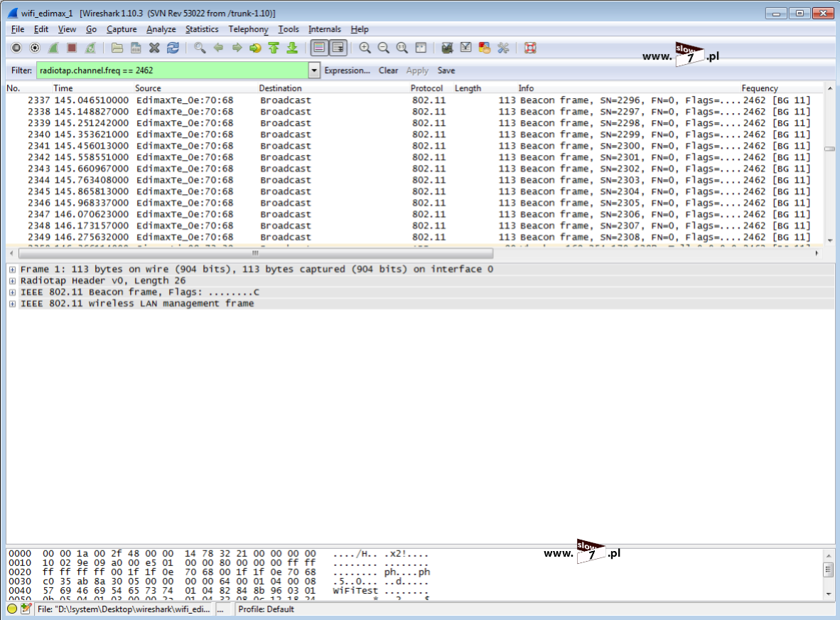
Task: Open the capture interfaces list icon
Action: coord(16,48)
